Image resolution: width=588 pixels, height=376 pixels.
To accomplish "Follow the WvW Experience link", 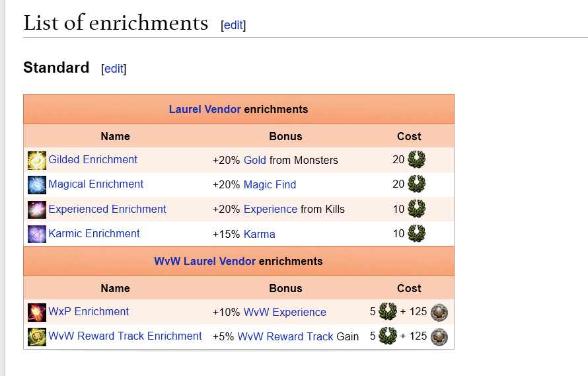I will [x=285, y=312].
